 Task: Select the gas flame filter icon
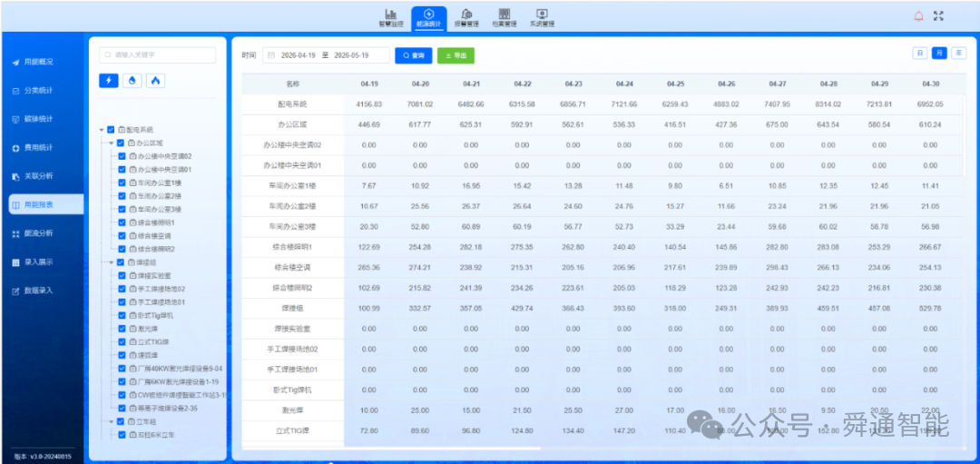[x=156, y=80]
